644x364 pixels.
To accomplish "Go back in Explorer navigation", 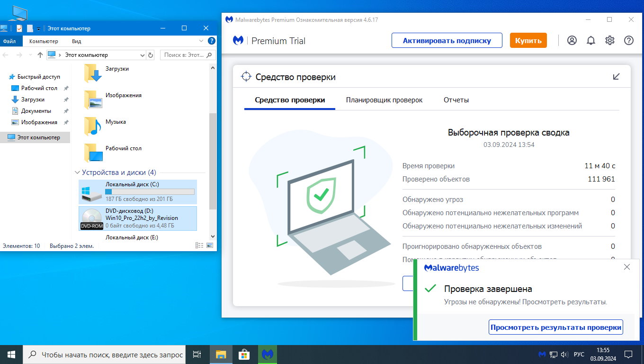I will pyautogui.click(x=6, y=55).
